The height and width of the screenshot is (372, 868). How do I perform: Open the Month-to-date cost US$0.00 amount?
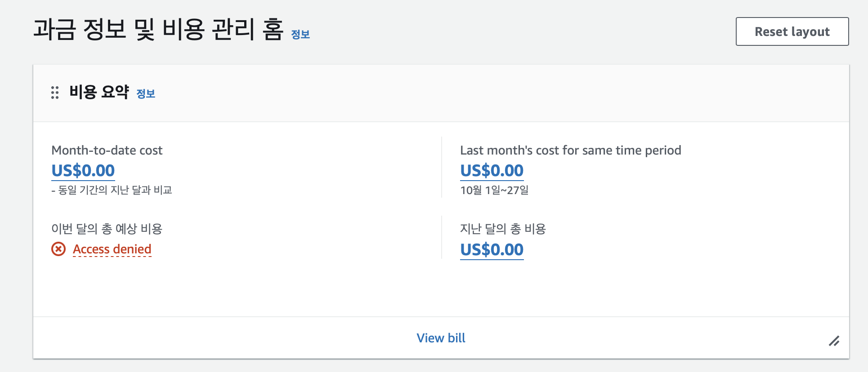[x=83, y=171]
